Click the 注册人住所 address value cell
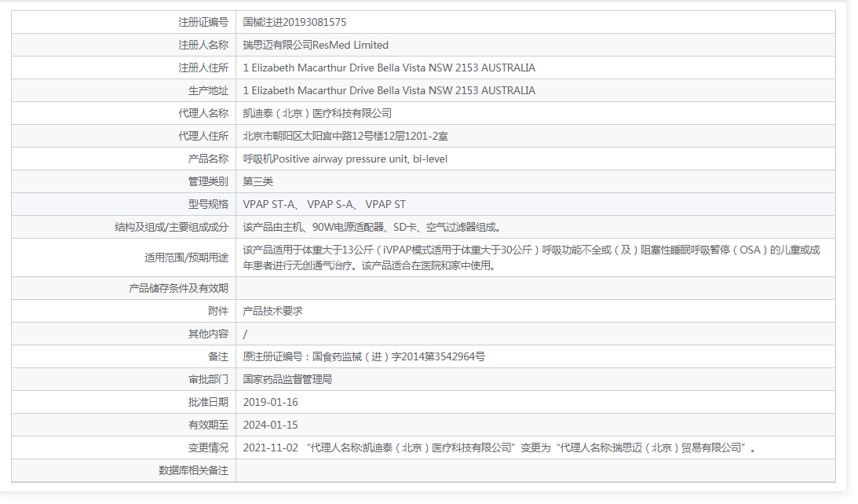 (x=389, y=68)
